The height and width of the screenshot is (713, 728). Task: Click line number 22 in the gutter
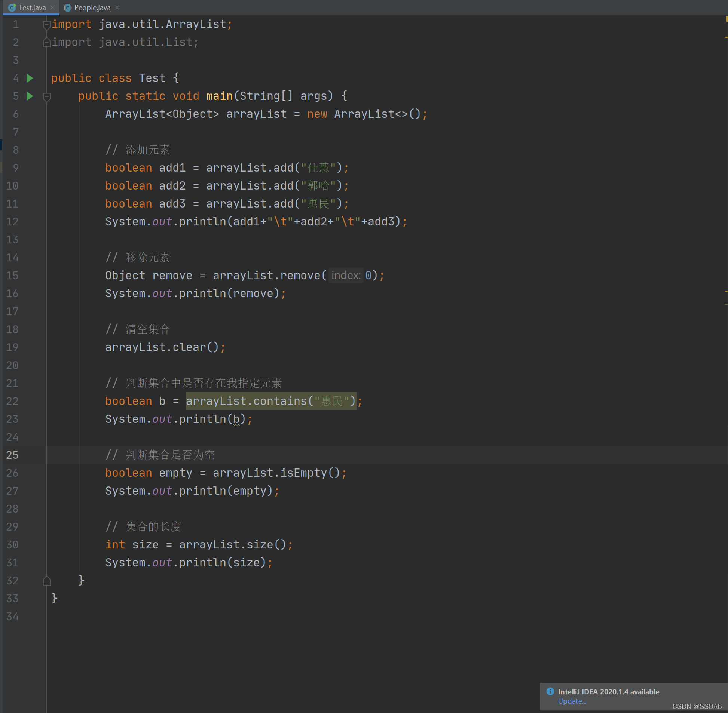pos(12,401)
